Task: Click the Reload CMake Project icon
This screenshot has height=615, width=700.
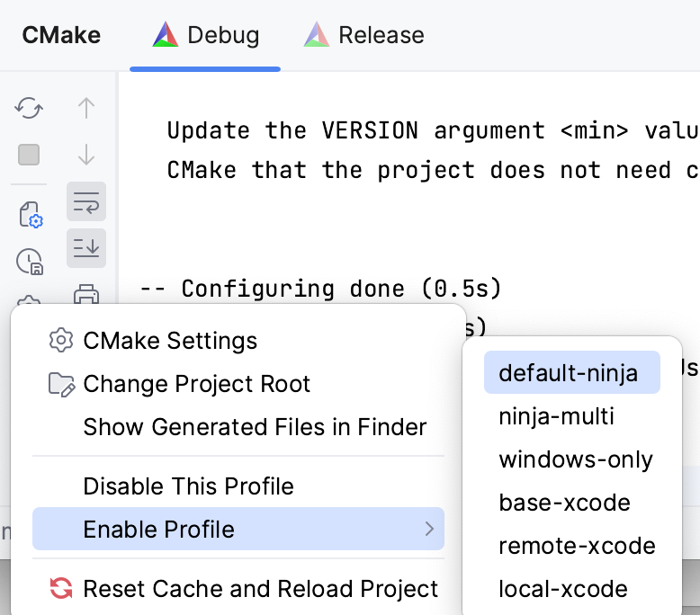Action: pos(29,108)
